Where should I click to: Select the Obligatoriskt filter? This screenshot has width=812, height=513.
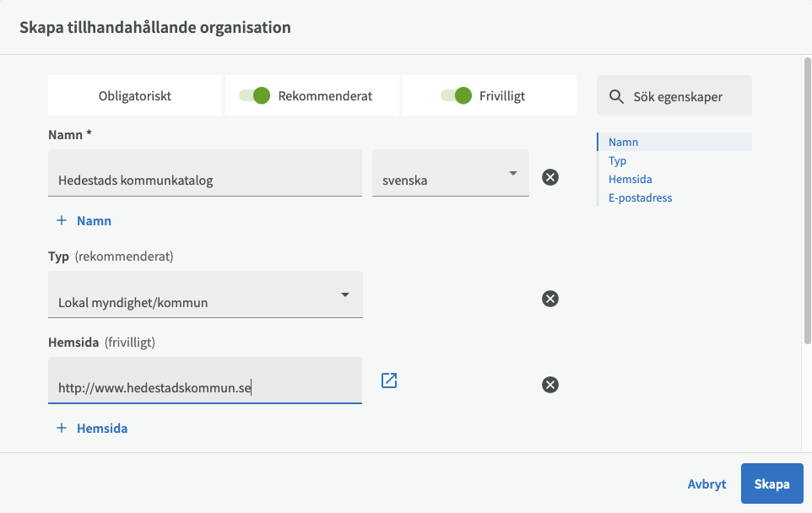135,95
